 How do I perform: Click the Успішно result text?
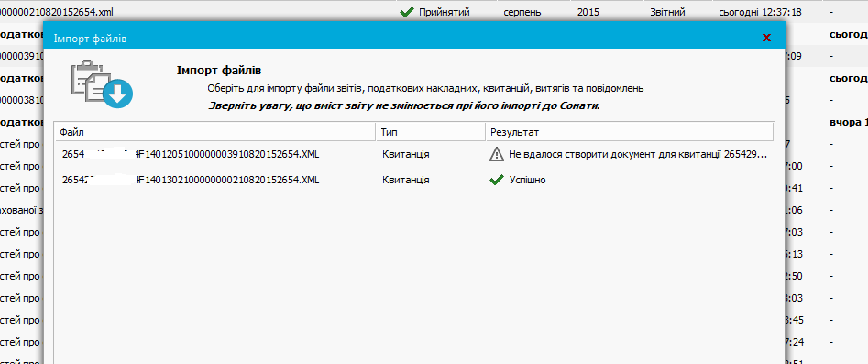coord(527,180)
